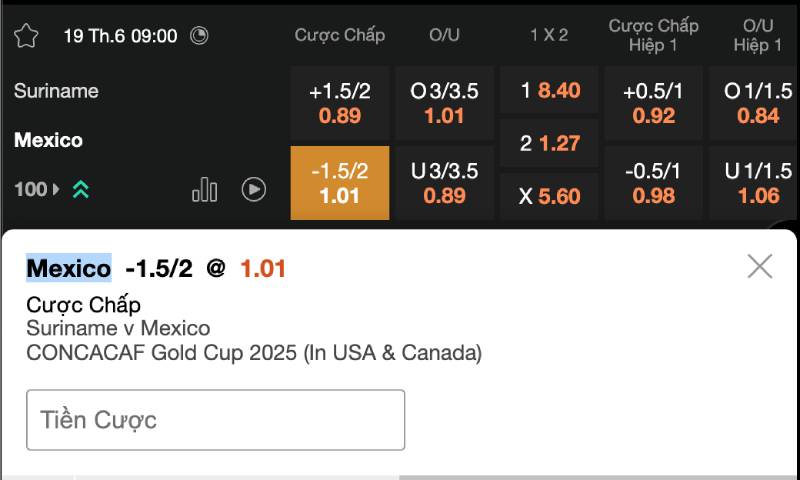Select first half Under 1/1.5 odds 1.06
This screenshot has height=480, width=800.
pos(757,183)
